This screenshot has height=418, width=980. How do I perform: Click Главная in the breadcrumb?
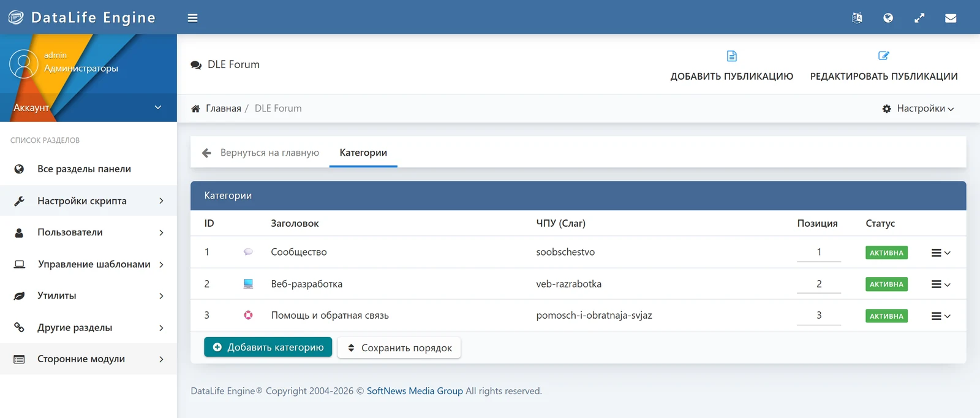tap(224, 108)
